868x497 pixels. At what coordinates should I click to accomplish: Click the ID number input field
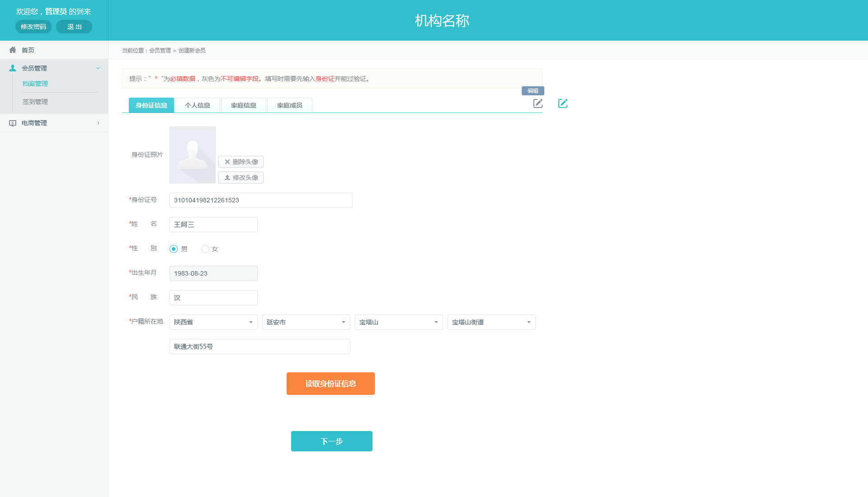(261, 200)
